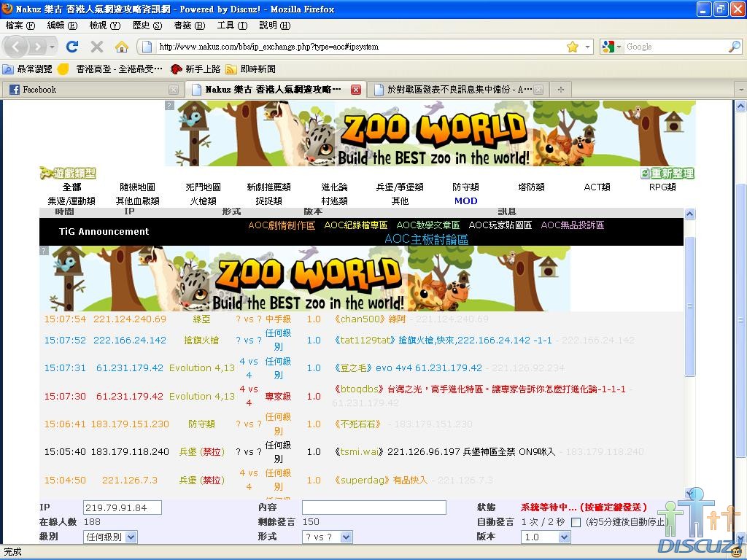Open the 最常瀏覽 bookmarks folder
The width and height of the screenshot is (747, 560).
(x=27, y=69)
